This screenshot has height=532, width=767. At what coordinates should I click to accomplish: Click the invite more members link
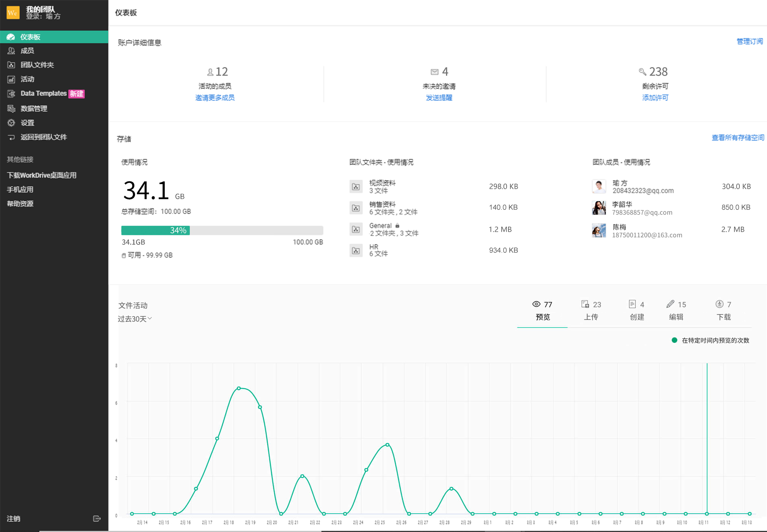pyautogui.click(x=215, y=98)
